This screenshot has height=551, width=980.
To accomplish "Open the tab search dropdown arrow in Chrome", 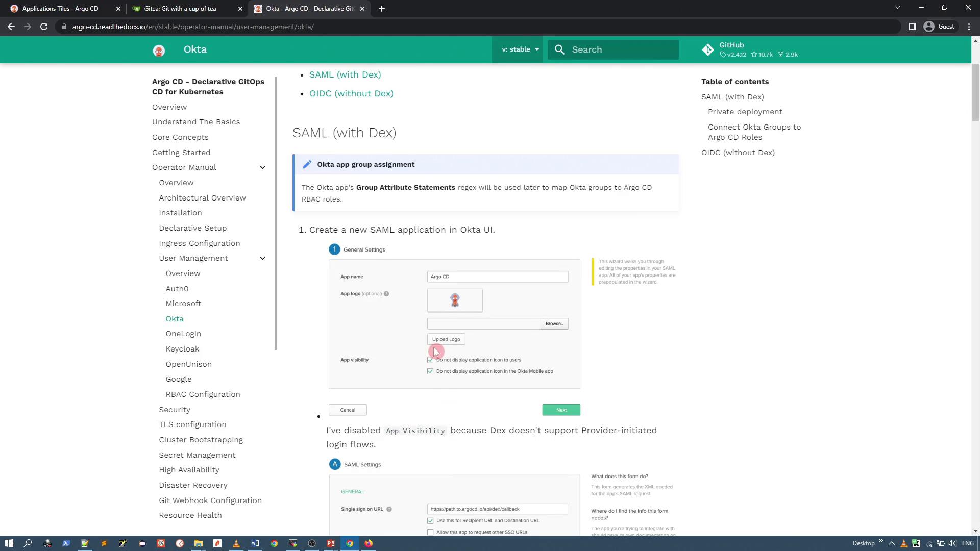I will click(x=898, y=8).
